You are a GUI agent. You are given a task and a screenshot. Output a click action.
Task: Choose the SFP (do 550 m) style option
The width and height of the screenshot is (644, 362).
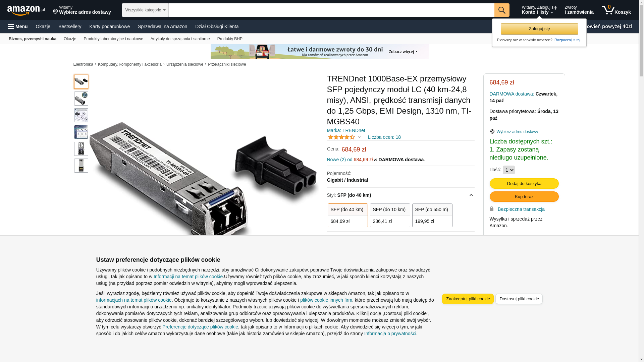coord(432,215)
